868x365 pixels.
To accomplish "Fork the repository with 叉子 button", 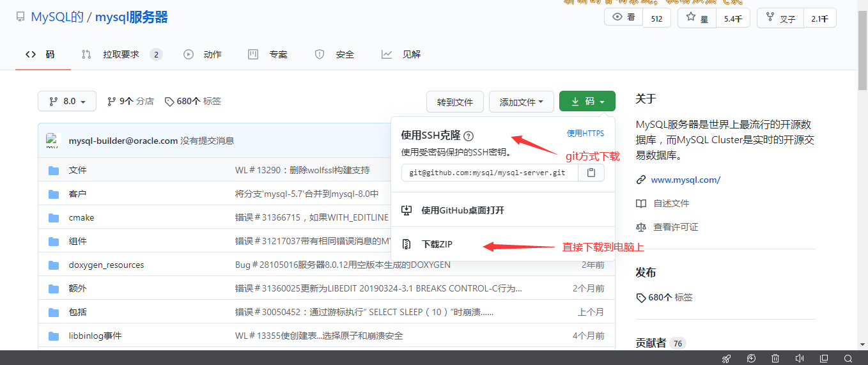I will tap(780, 18).
